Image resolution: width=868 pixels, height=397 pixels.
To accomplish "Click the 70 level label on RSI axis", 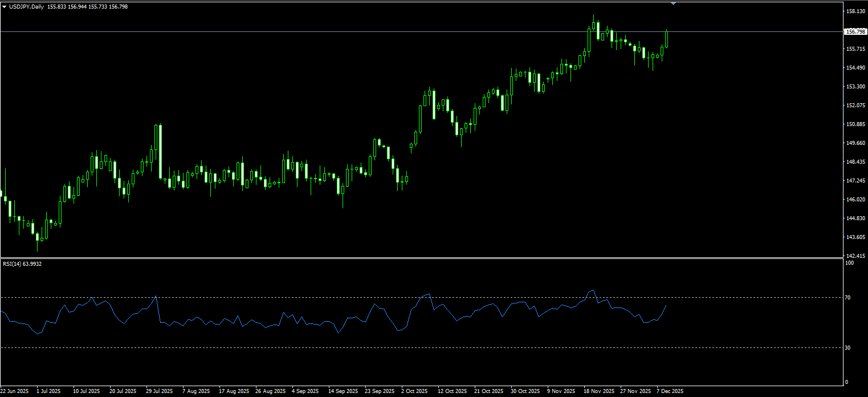I will click(847, 298).
